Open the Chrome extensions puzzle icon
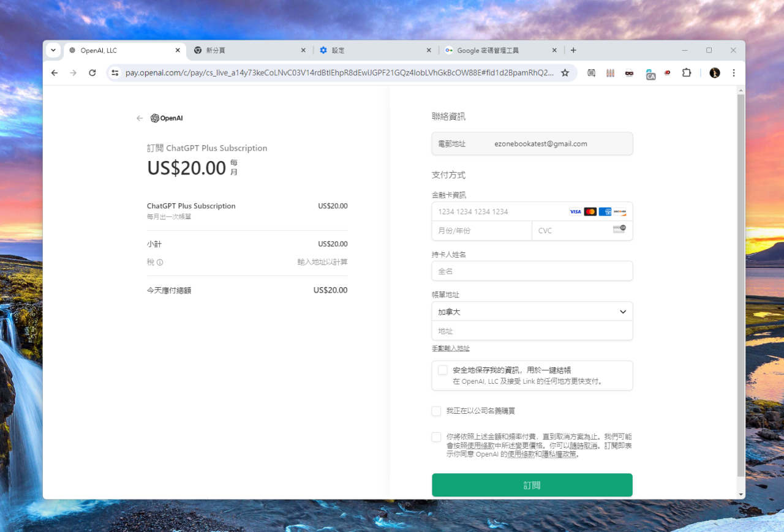 pyautogui.click(x=686, y=72)
